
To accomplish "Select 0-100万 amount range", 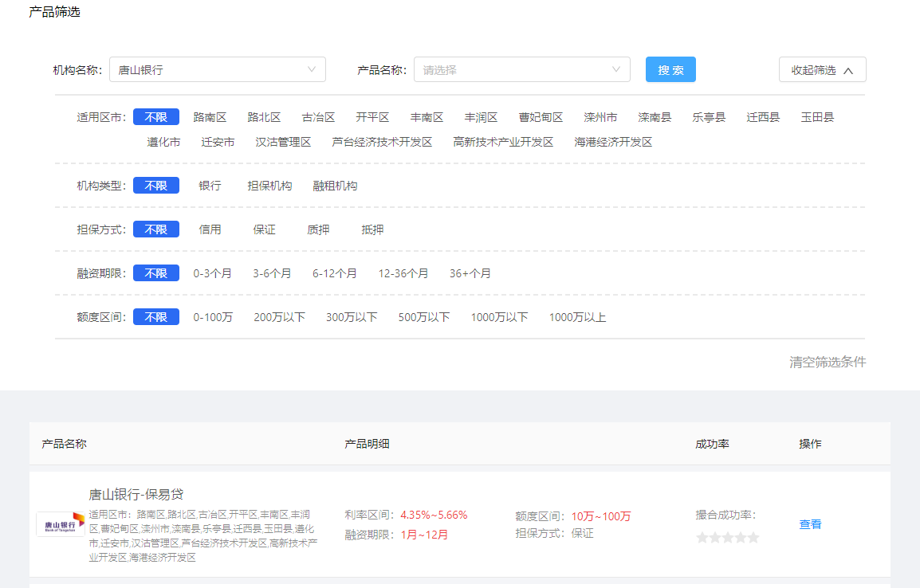I will coord(214,316).
